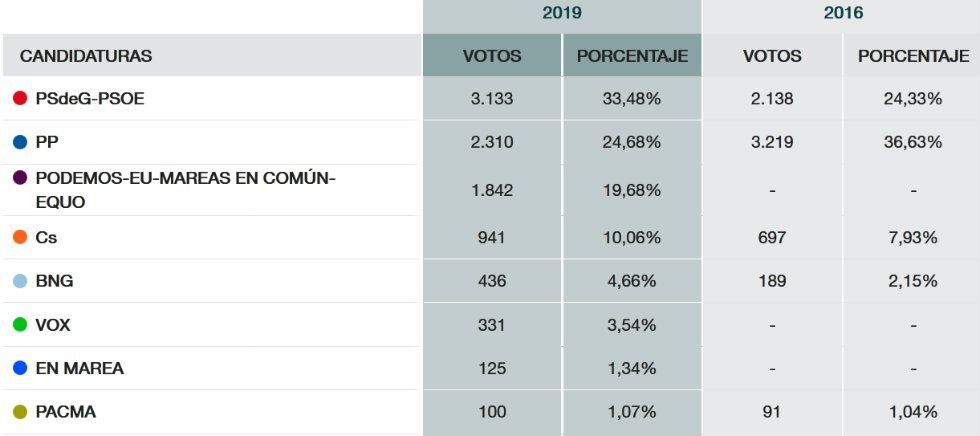Select the 2016 year column header
This screenshot has height=436, width=980.
842,14
